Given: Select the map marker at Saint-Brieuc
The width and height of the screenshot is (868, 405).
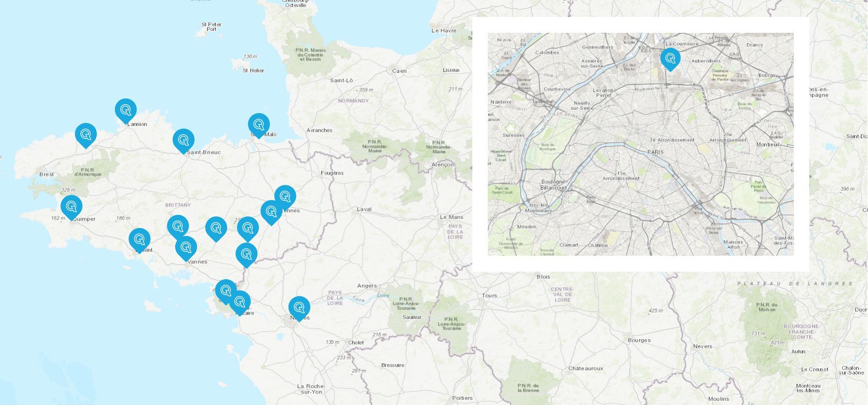Looking at the screenshot, I should [183, 140].
